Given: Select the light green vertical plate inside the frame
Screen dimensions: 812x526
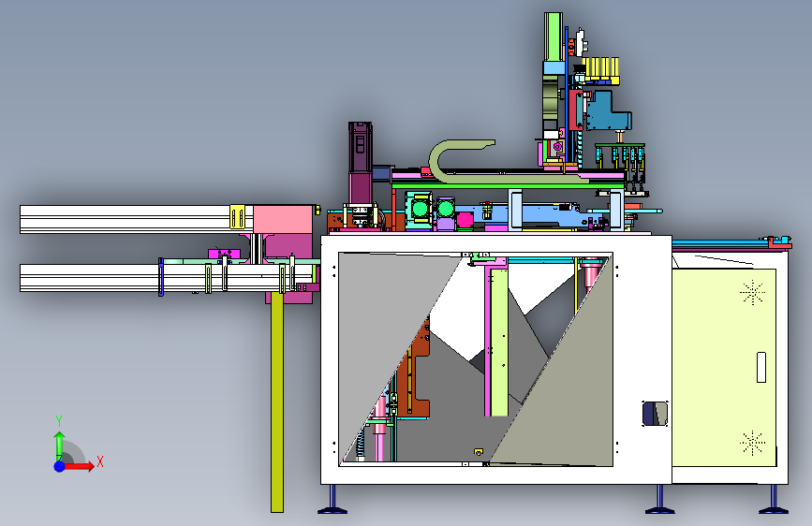Looking at the screenshot, I should 499,343.
